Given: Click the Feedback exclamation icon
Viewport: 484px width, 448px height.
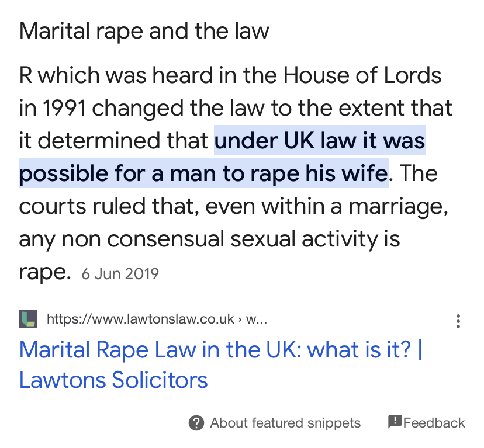Looking at the screenshot, I should pyautogui.click(x=395, y=422).
